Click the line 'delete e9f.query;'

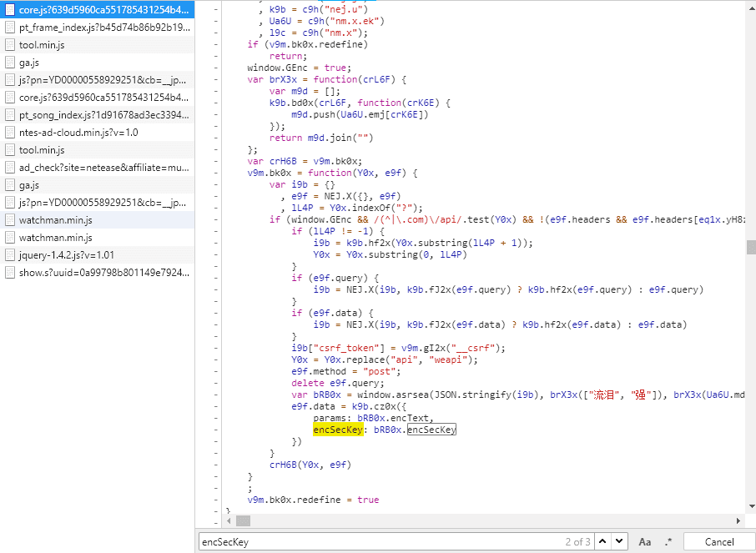tap(337, 383)
